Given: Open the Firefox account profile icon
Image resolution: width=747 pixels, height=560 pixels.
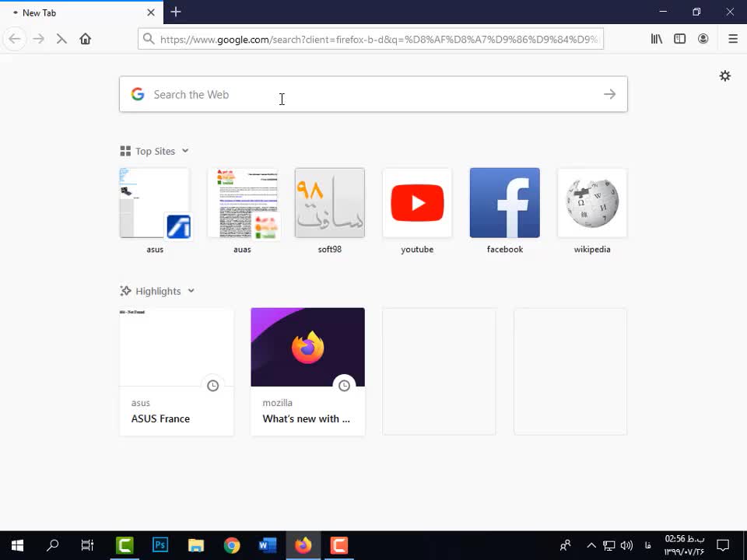Looking at the screenshot, I should click(x=703, y=39).
